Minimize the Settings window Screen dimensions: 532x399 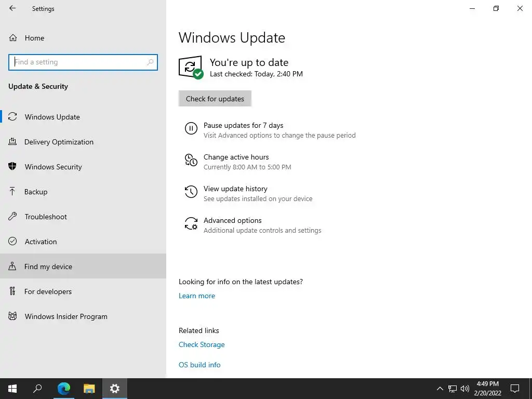pyautogui.click(x=472, y=8)
